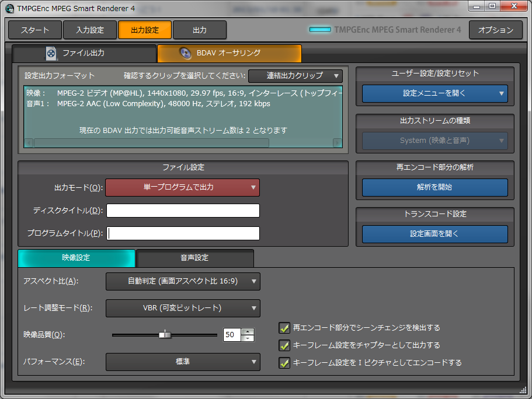This screenshot has width=532, height=399.
Task: Go to the スタート step
Action: click(35, 30)
